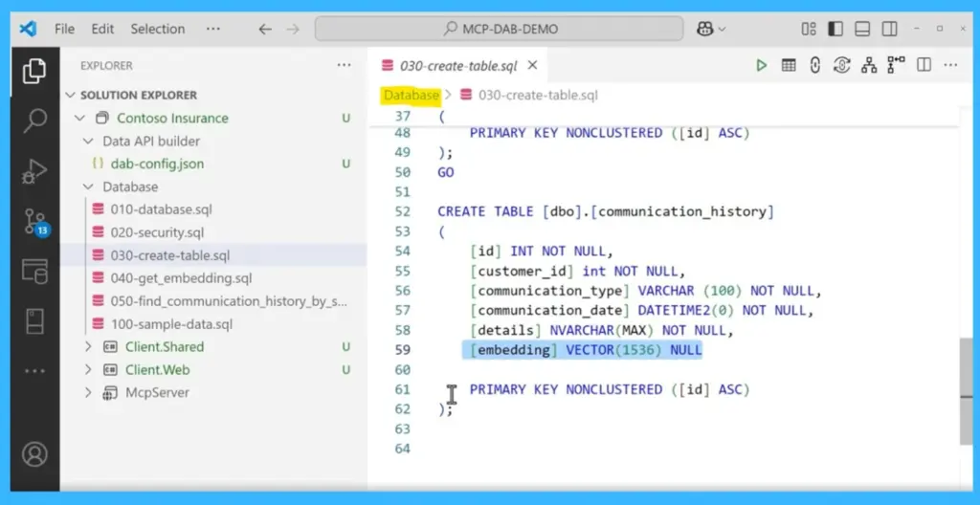Open the notebook icon in activity bar
The image size is (980, 505).
click(x=34, y=320)
